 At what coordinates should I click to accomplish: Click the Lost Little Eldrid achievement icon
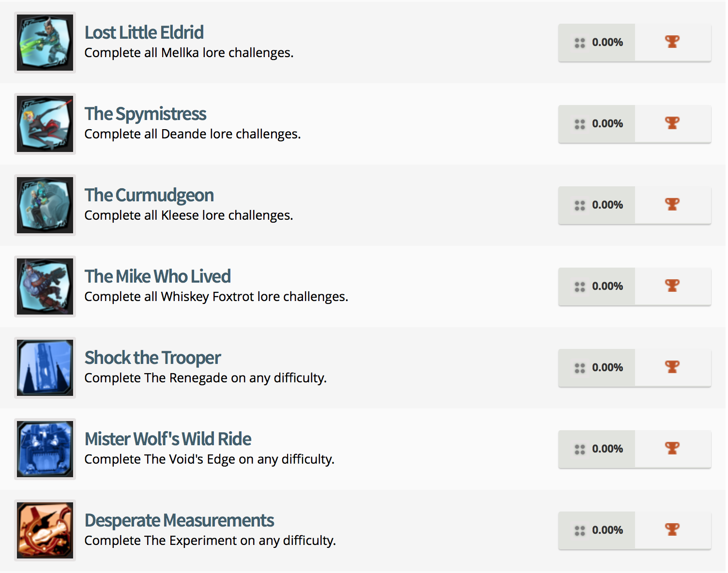pyautogui.click(x=45, y=43)
